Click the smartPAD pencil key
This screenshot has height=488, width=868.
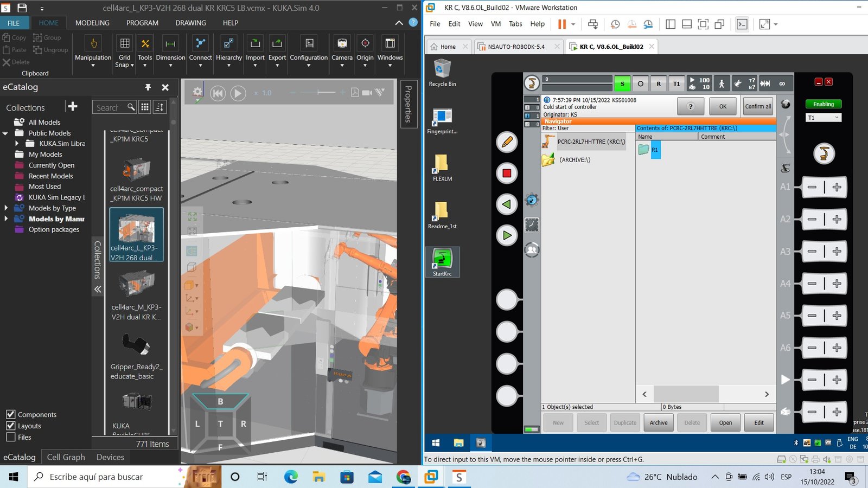coord(507,142)
